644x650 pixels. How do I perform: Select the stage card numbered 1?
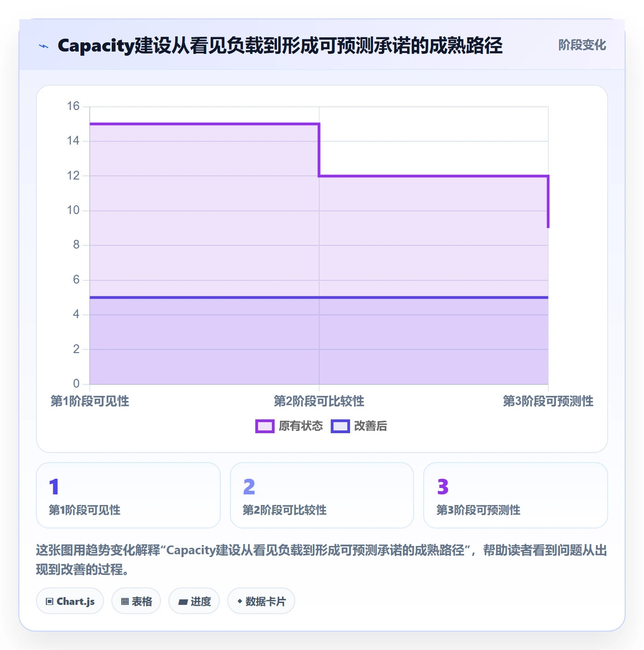pos(128,495)
